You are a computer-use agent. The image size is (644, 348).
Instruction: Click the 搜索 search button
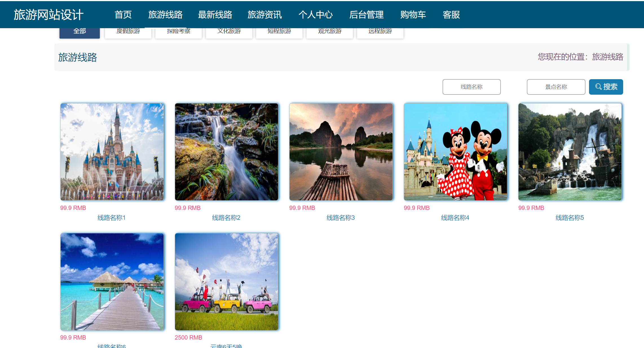click(x=606, y=87)
